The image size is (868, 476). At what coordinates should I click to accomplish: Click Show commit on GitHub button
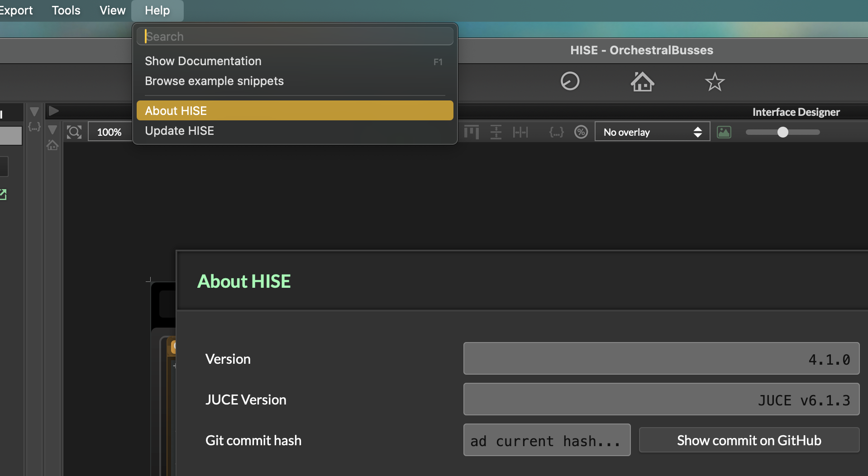pos(749,440)
